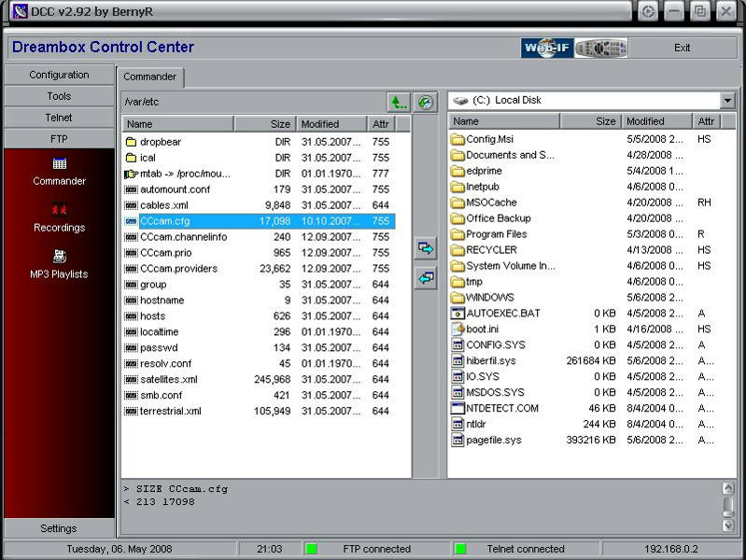Sort the local files by Modified column
Screen dimensions: 746x560
click(657, 121)
